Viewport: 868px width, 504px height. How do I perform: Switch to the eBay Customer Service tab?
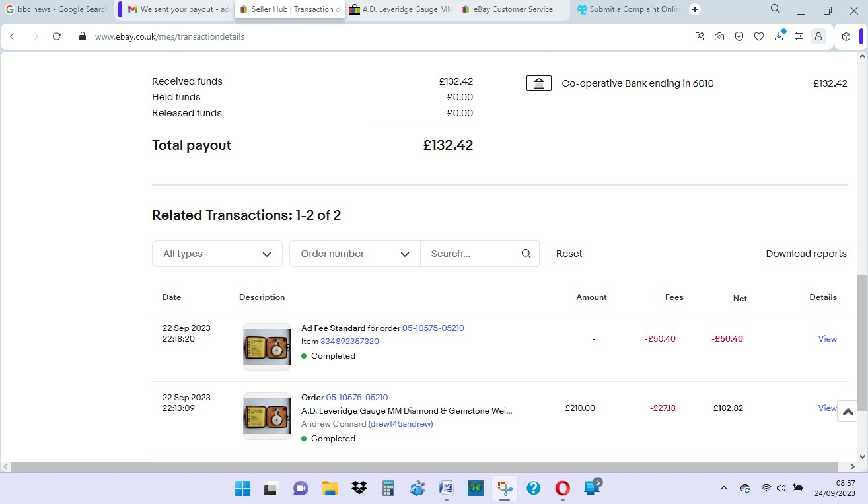coord(512,9)
